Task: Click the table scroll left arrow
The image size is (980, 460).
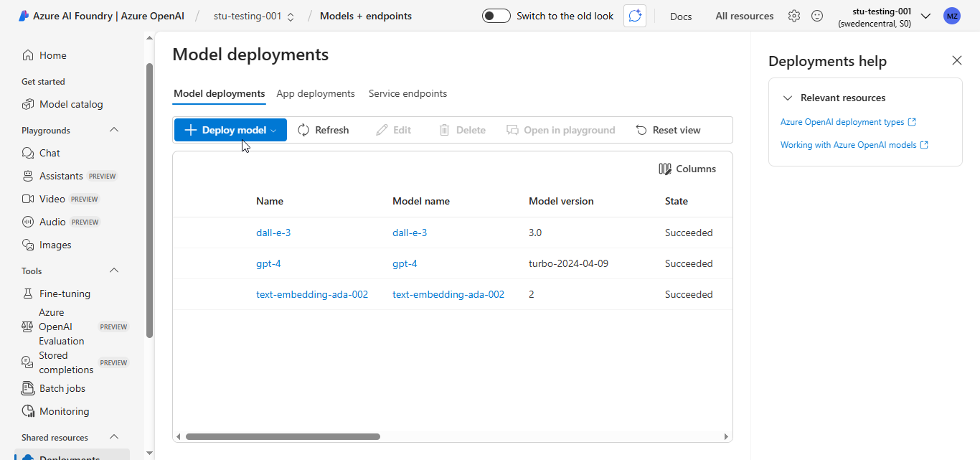Action: click(x=179, y=436)
